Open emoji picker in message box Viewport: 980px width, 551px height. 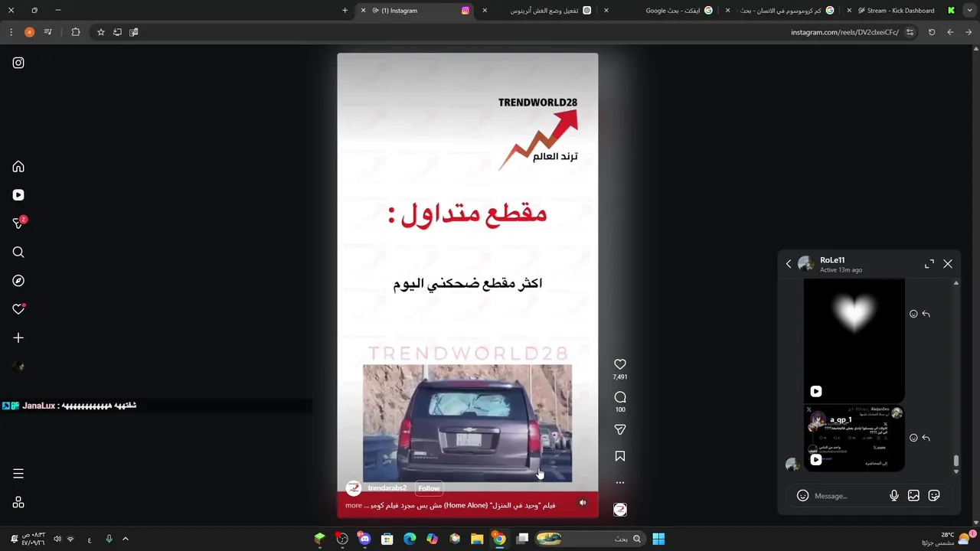click(x=802, y=496)
